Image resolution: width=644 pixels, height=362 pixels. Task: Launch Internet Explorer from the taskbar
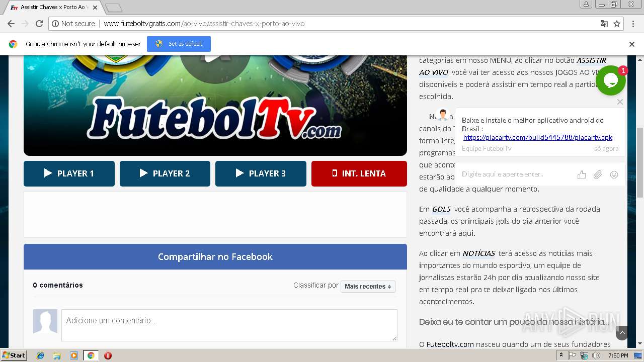tap(40, 355)
